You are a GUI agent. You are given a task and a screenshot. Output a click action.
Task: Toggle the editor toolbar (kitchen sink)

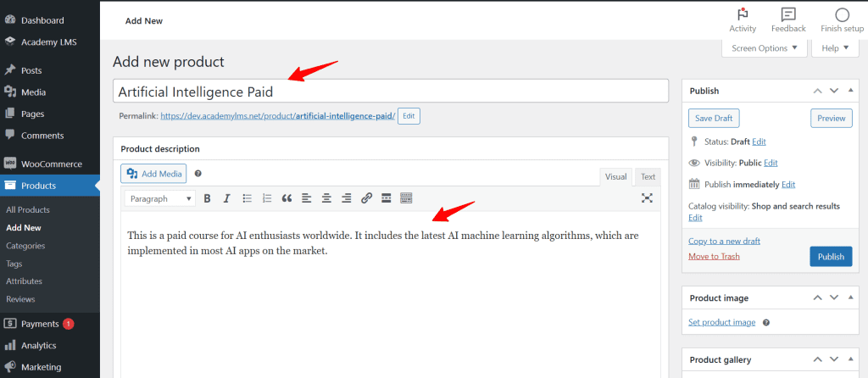click(x=406, y=198)
